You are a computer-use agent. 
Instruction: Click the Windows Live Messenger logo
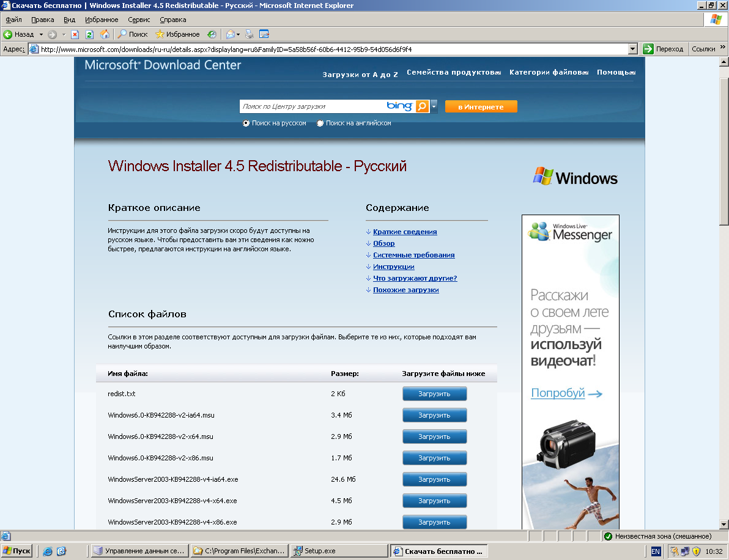pyautogui.click(x=571, y=232)
